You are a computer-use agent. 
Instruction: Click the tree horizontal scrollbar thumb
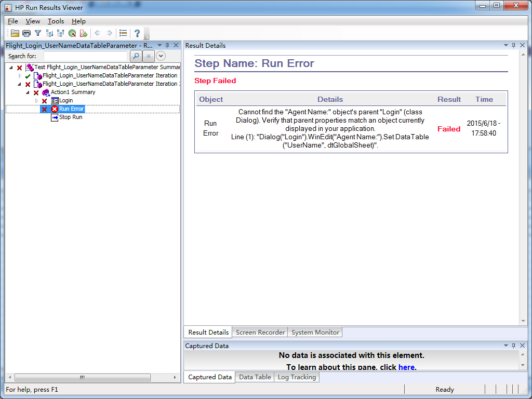pyautogui.click(x=83, y=377)
